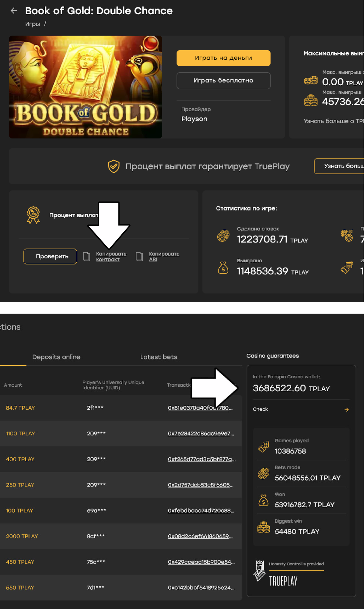Click the dice ticket icon beside Games played
The height and width of the screenshot is (609, 364).
click(264, 447)
